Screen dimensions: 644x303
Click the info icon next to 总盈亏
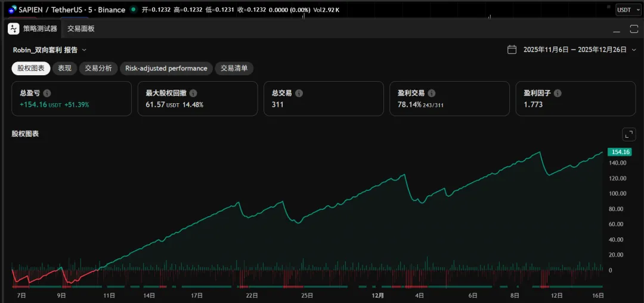[x=47, y=94]
